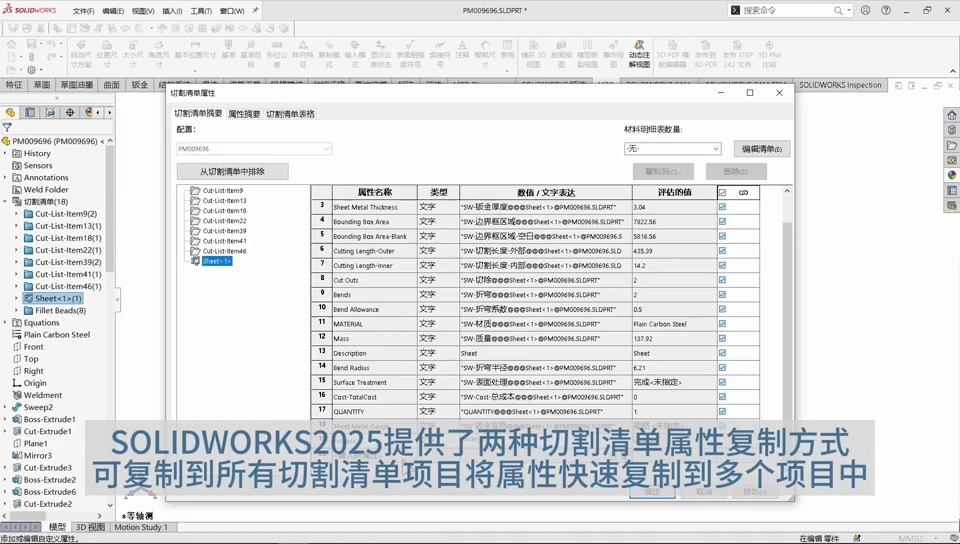Viewport: 960px width, 544px height.
Task: Uncheck the Sheet Metal Thickness row checkbox
Action: tap(722, 207)
